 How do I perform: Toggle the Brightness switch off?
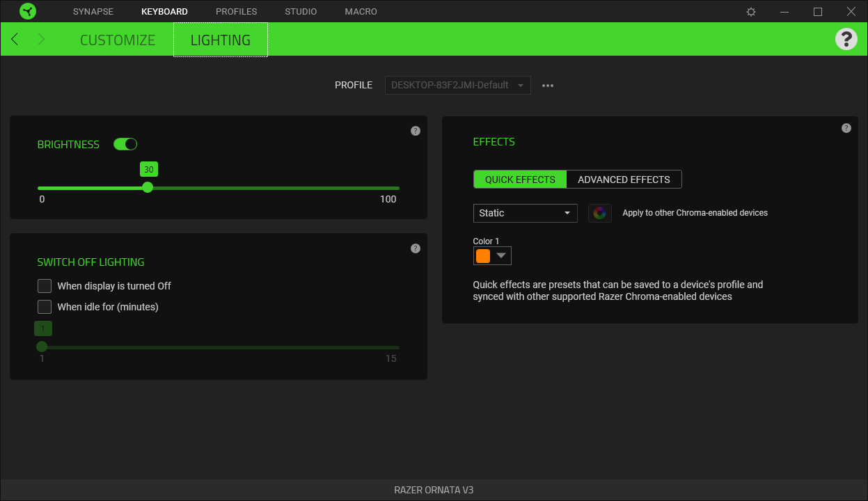pyautogui.click(x=125, y=144)
